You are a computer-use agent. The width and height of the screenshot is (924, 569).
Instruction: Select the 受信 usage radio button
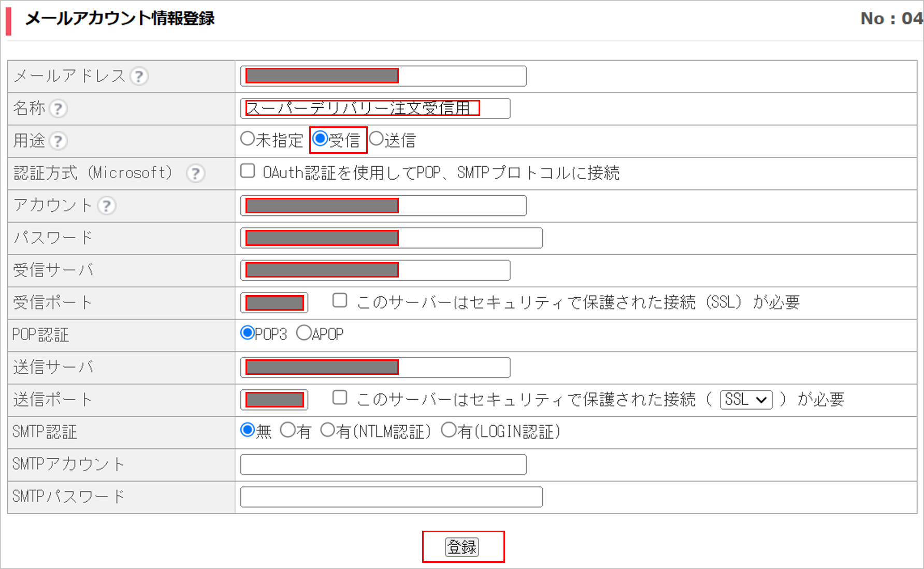[x=321, y=139]
